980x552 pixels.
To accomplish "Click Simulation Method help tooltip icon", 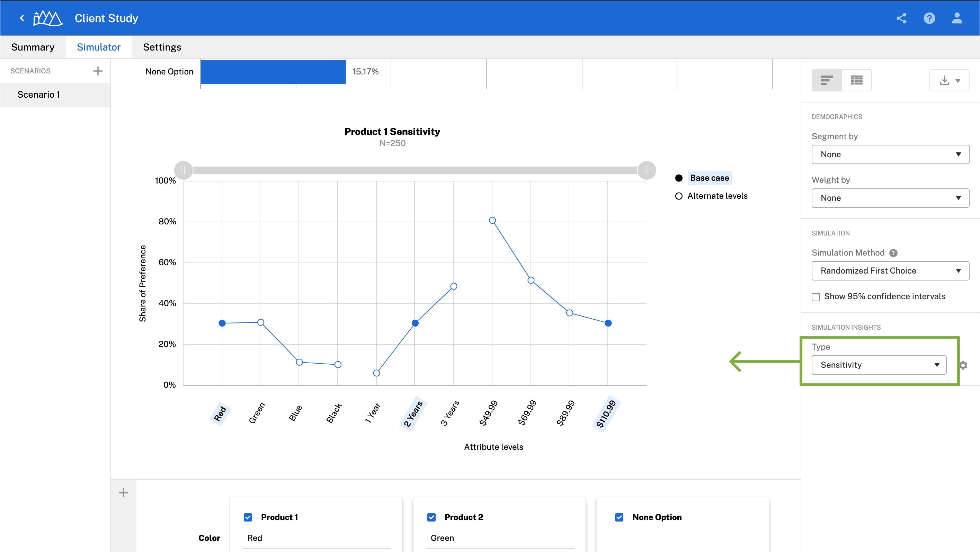I will click(893, 253).
